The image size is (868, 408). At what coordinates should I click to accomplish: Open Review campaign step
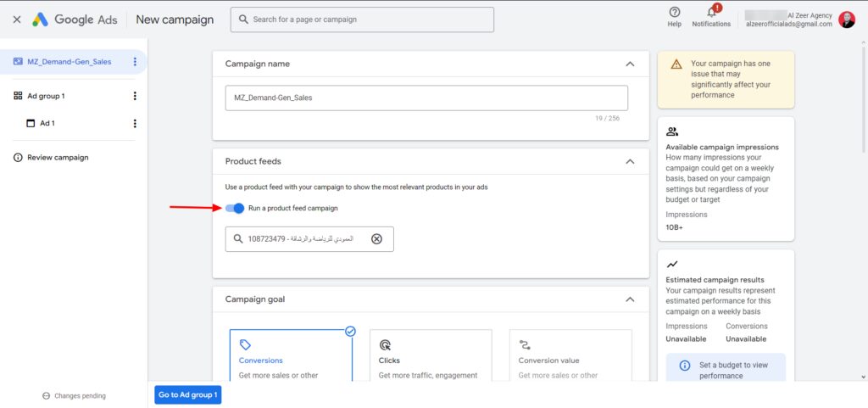58,158
